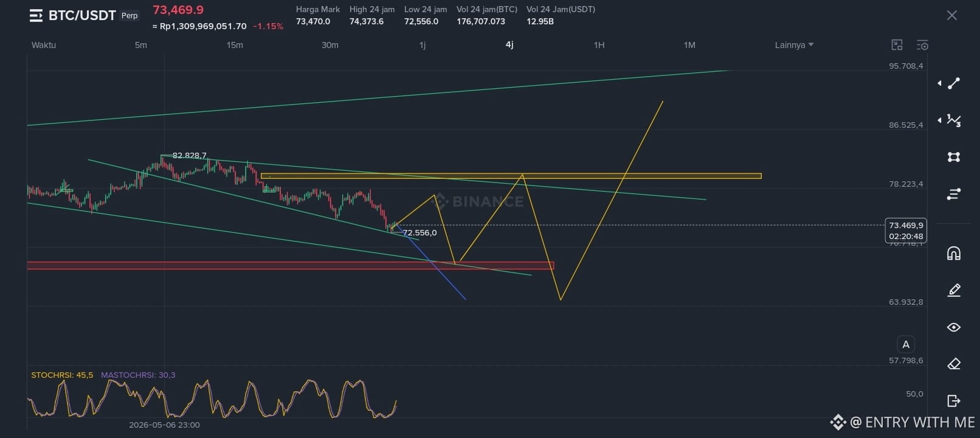Click the STOCHRSI: 45,5 indicator label
Viewport: 980px width, 438px height.
[62, 375]
